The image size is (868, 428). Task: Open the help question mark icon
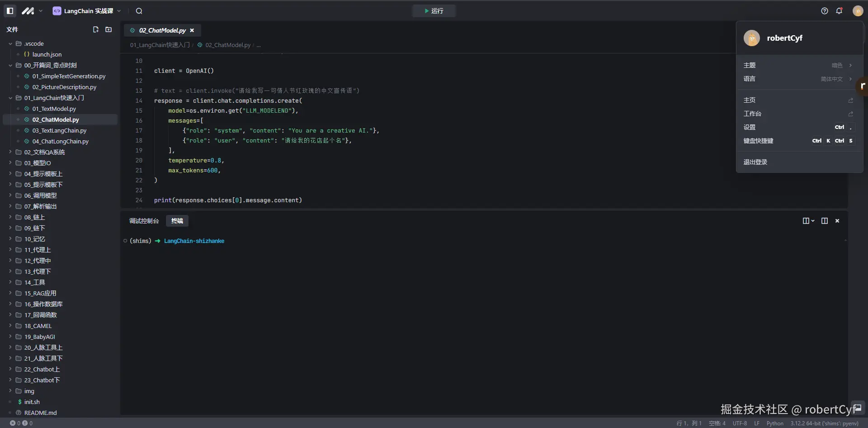pos(825,11)
